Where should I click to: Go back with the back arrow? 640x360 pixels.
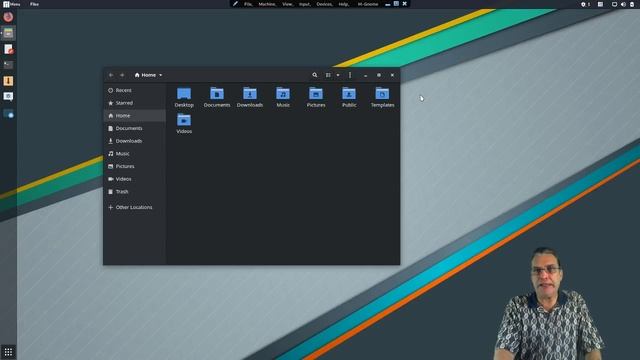(x=111, y=75)
